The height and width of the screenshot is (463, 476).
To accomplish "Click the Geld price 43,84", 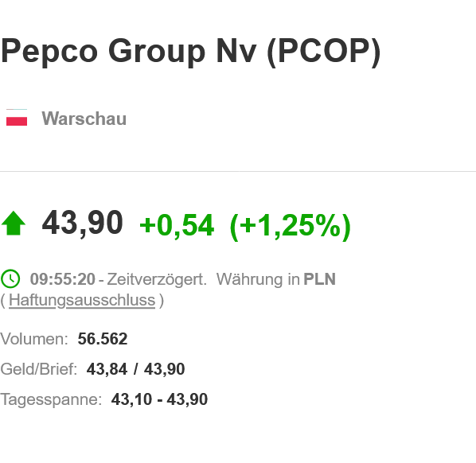I will [x=107, y=369].
